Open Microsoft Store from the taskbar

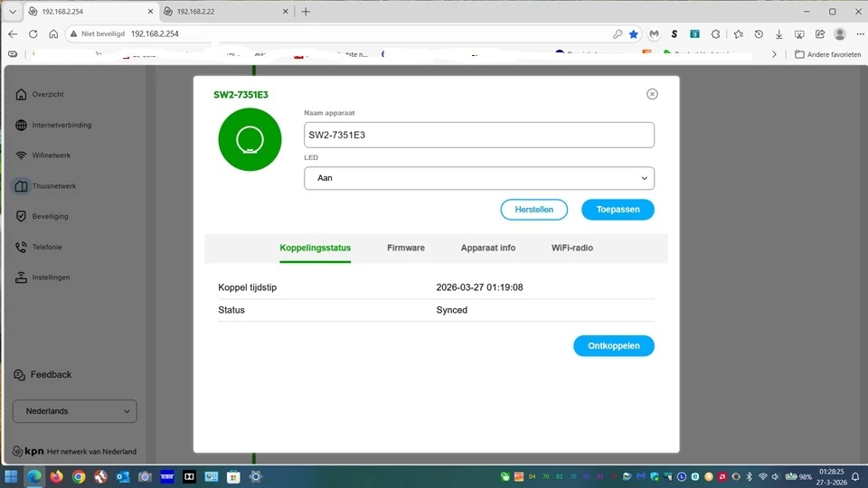[233, 476]
